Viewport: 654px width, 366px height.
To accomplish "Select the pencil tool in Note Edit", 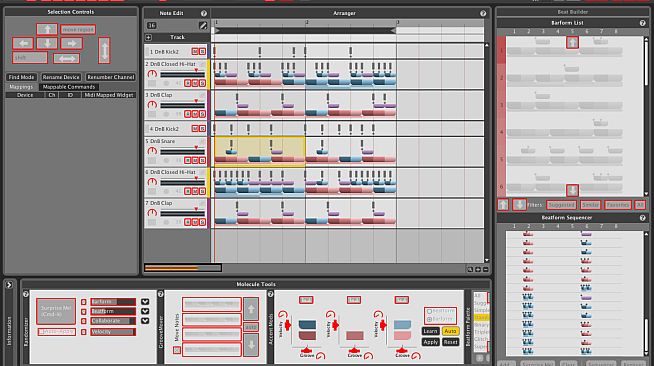I will [x=203, y=25].
